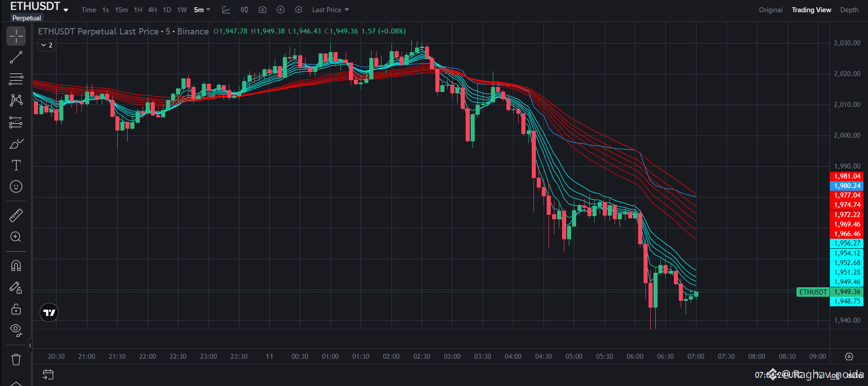Select the XABCD pattern tool
Viewport: 868px width, 386px height.
(16, 100)
